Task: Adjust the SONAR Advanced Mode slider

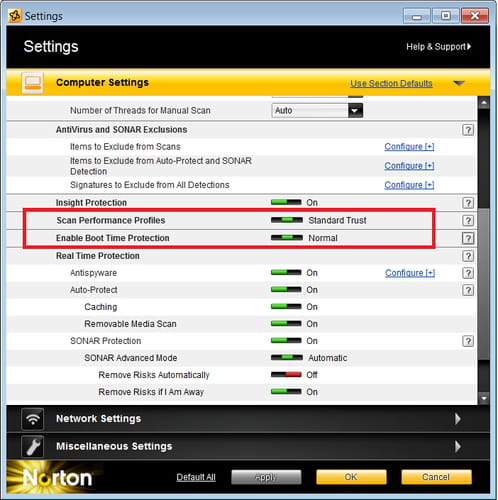Action: 287,358
